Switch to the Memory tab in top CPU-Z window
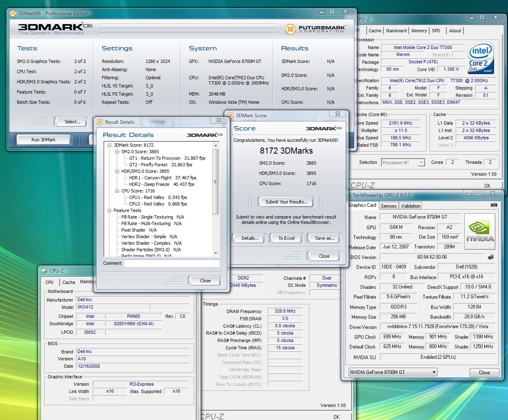Image resolution: width=508 pixels, height=420 pixels. pyautogui.click(x=419, y=31)
